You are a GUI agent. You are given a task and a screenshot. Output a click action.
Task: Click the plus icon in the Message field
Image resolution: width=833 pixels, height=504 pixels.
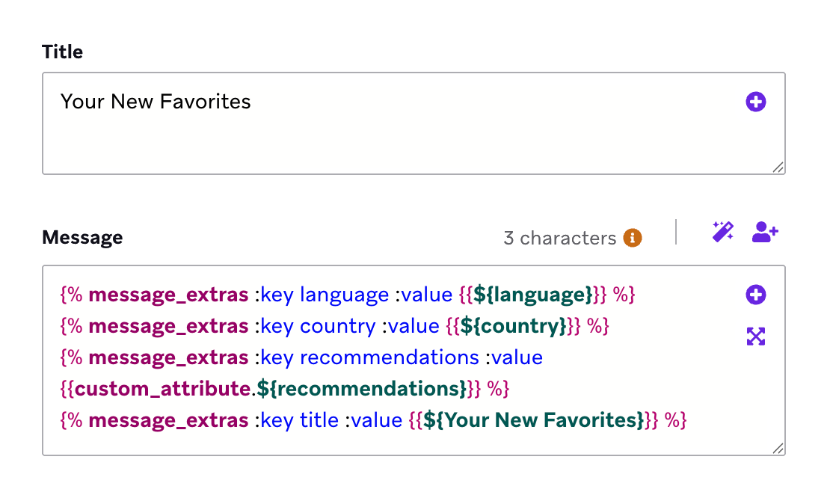[x=756, y=295]
